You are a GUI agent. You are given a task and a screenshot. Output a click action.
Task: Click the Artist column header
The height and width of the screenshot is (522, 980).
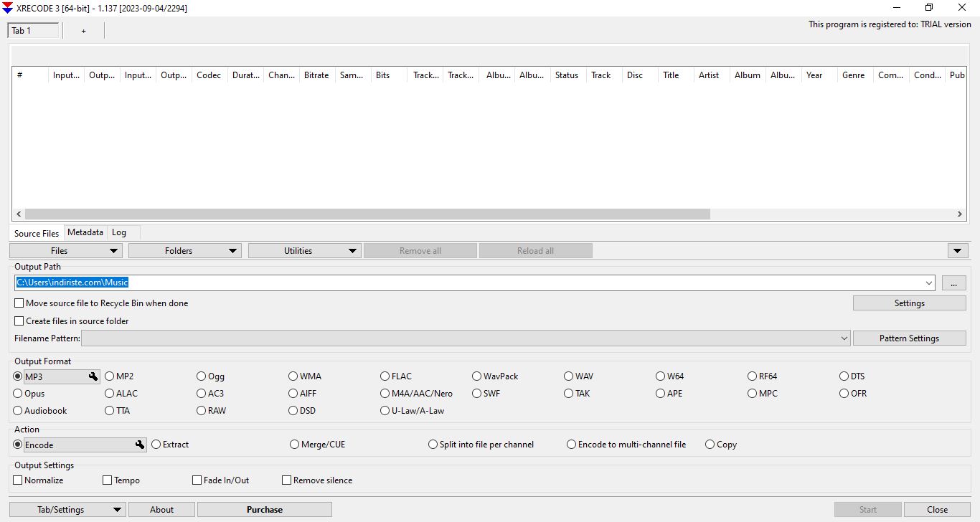712,75
